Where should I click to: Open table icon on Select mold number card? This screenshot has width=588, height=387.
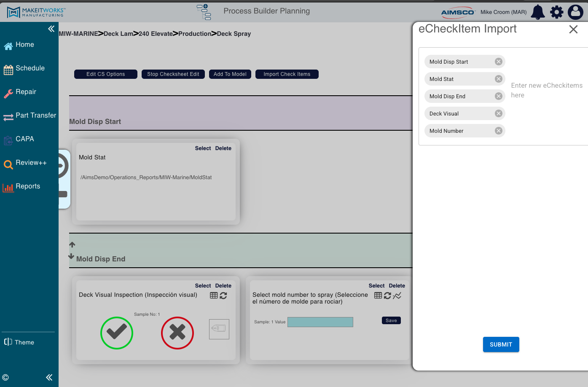[x=378, y=296]
